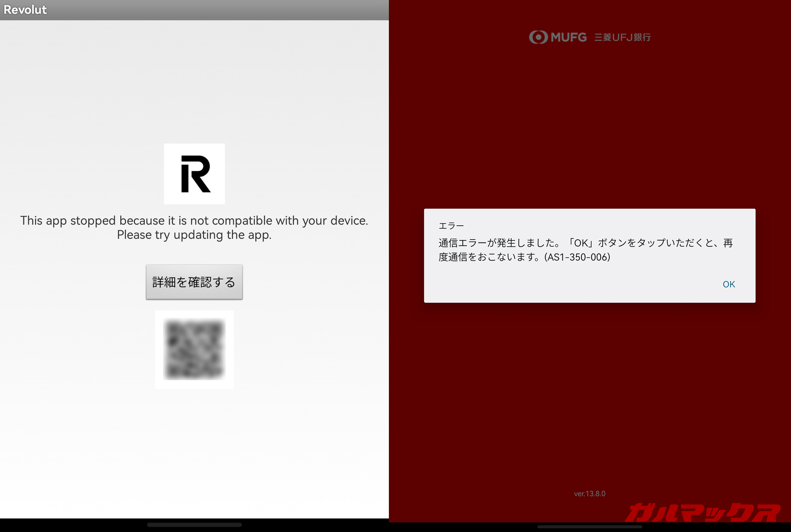Image resolution: width=791 pixels, height=532 pixels.
Task: Tap the navigation handle under the Revolut pane
Action: click(x=194, y=525)
